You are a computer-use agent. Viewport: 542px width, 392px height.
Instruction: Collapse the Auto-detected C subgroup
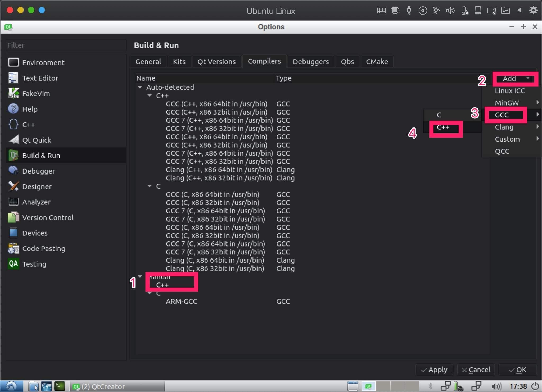coord(150,186)
